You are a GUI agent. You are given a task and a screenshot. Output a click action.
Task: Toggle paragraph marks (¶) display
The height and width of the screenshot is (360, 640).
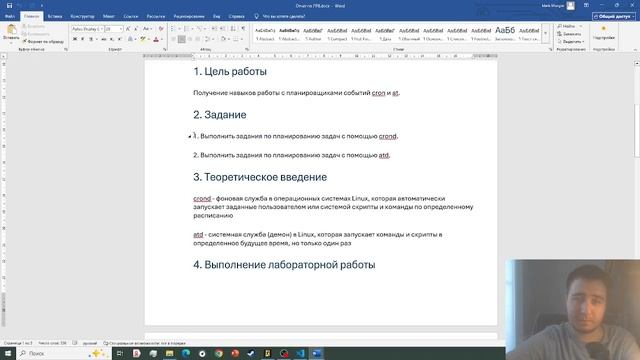tap(243, 29)
